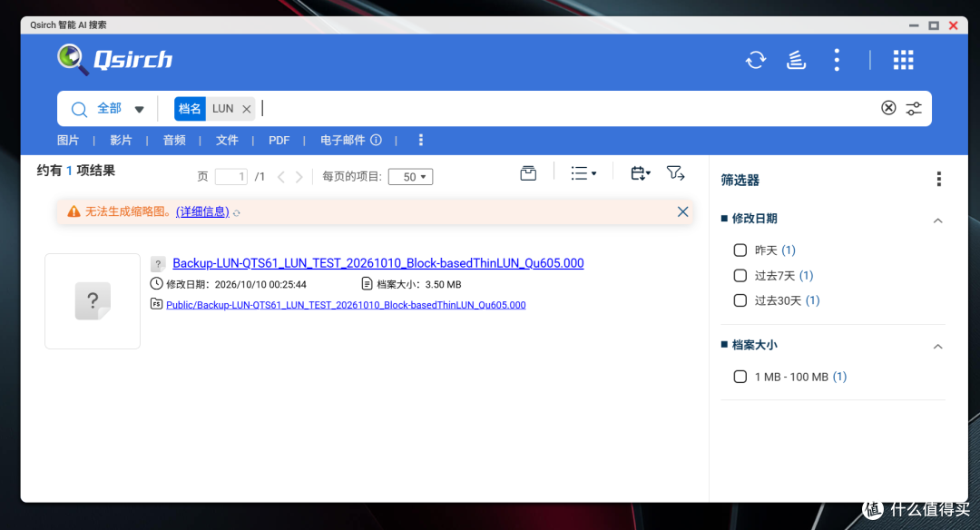The height and width of the screenshot is (530, 980).
Task: Click the 约有 1 项结果 text
Action: point(75,171)
